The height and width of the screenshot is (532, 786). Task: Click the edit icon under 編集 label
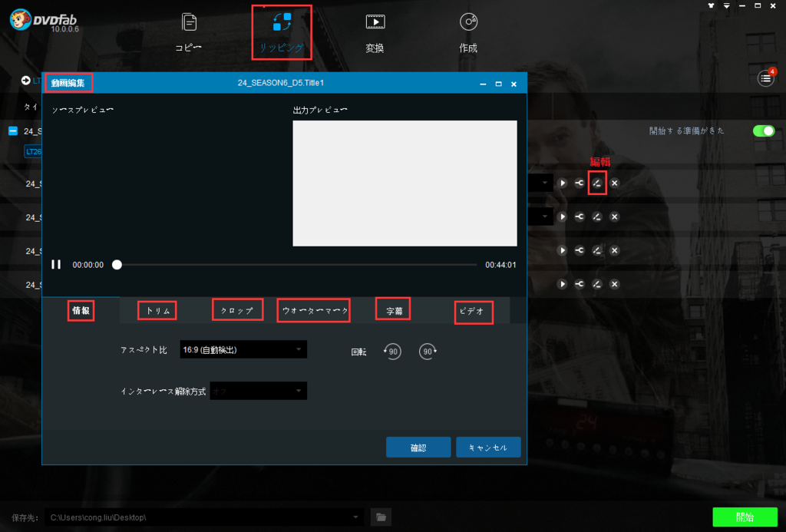pos(596,183)
